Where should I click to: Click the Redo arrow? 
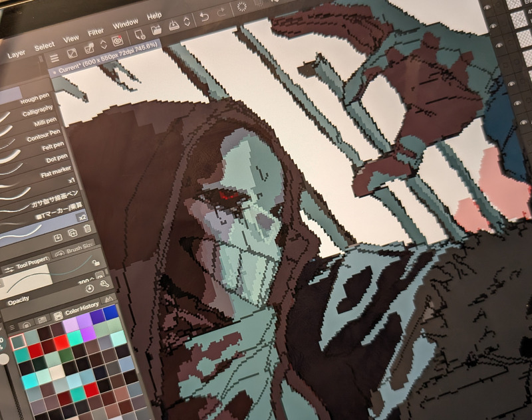coord(221,13)
